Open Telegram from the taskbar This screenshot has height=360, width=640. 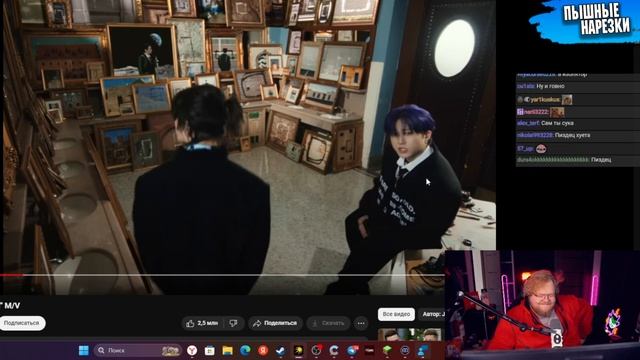point(352,350)
